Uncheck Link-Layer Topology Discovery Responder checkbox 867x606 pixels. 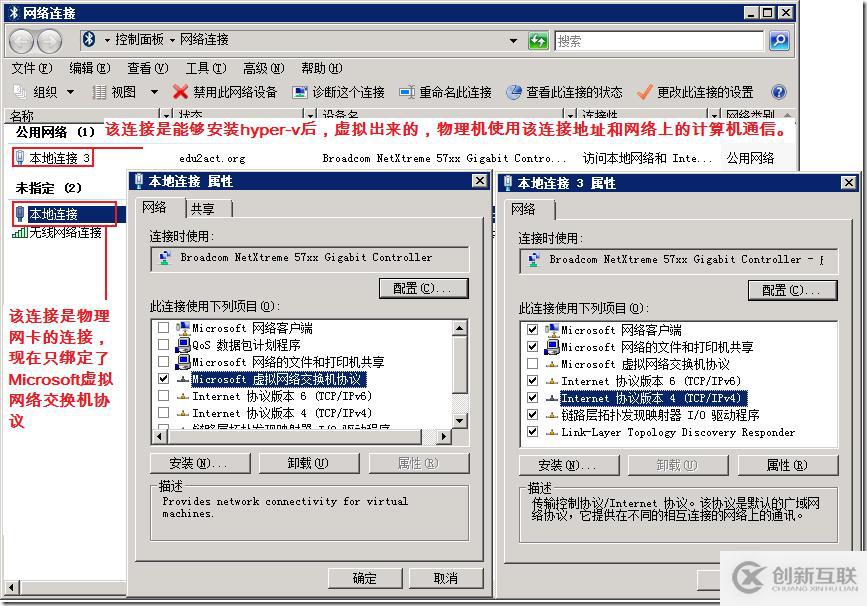[532, 432]
